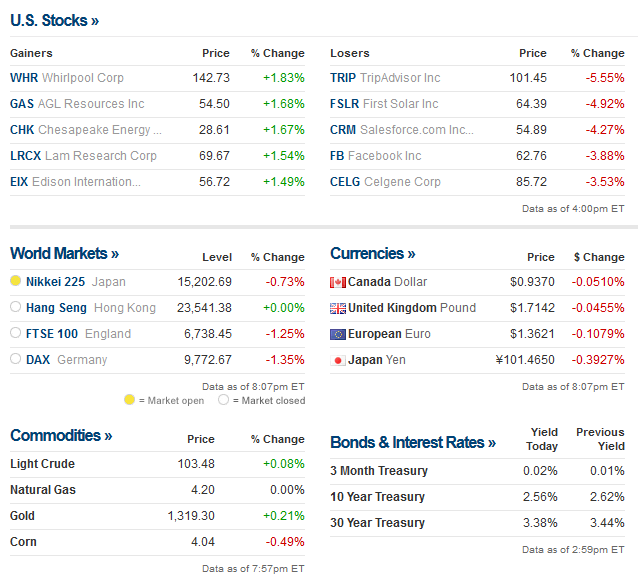Select the 10 Year Treasury row
Screen dimensions: 638x578
(377, 497)
